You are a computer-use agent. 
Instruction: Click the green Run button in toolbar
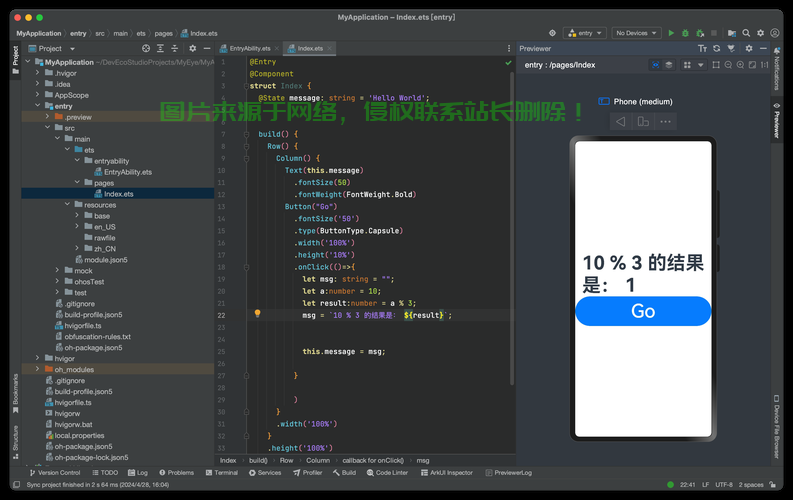point(671,33)
